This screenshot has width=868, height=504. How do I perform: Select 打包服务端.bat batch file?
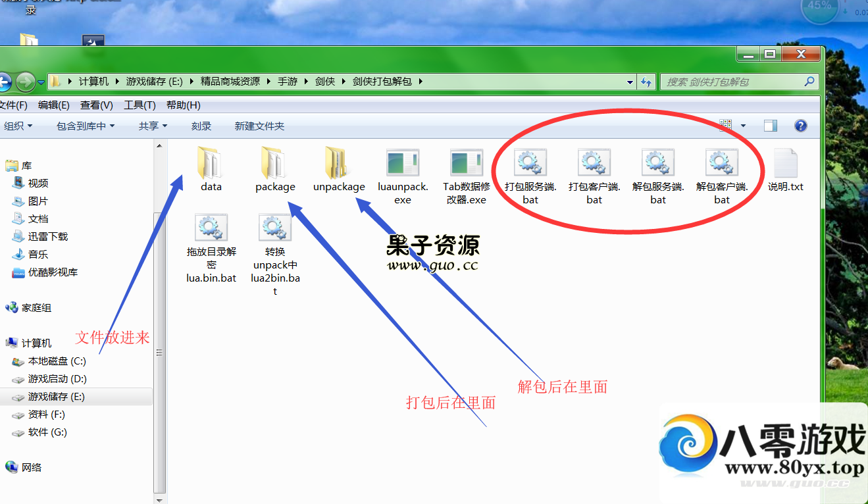click(x=530, y=164)
